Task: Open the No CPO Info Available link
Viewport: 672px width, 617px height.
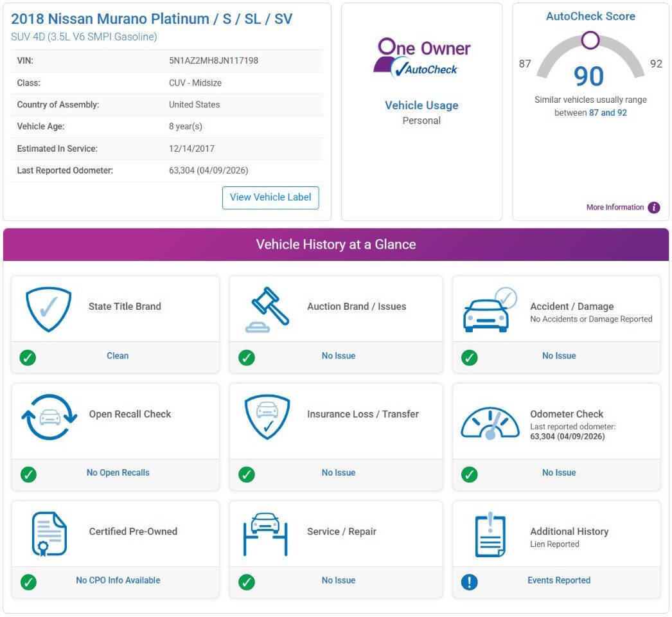Action: 118,580
